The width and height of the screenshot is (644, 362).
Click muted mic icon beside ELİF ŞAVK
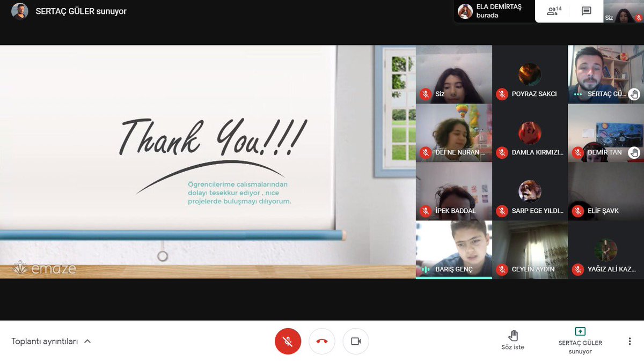[x=578, y=211]
